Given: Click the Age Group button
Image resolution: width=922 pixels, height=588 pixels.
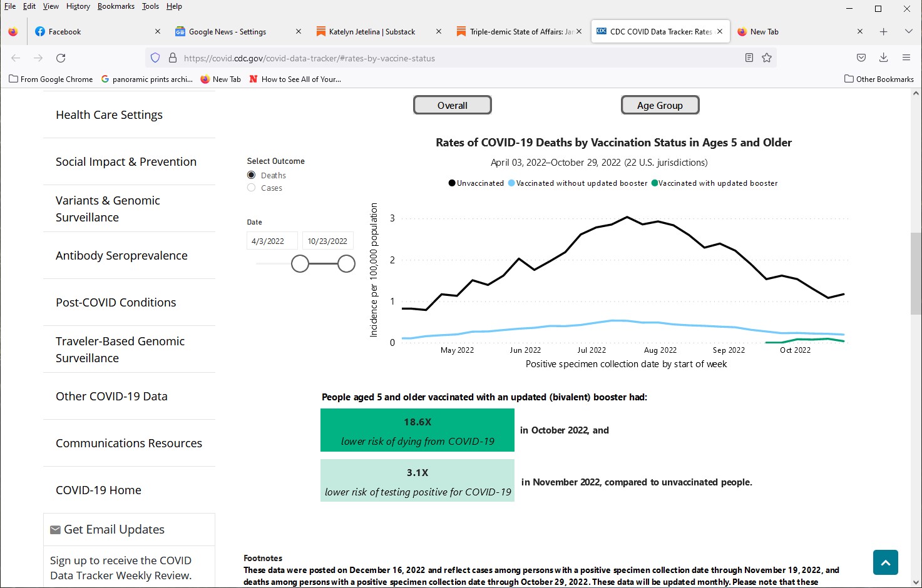Looking at the screenshot, I should coord(660,106).
